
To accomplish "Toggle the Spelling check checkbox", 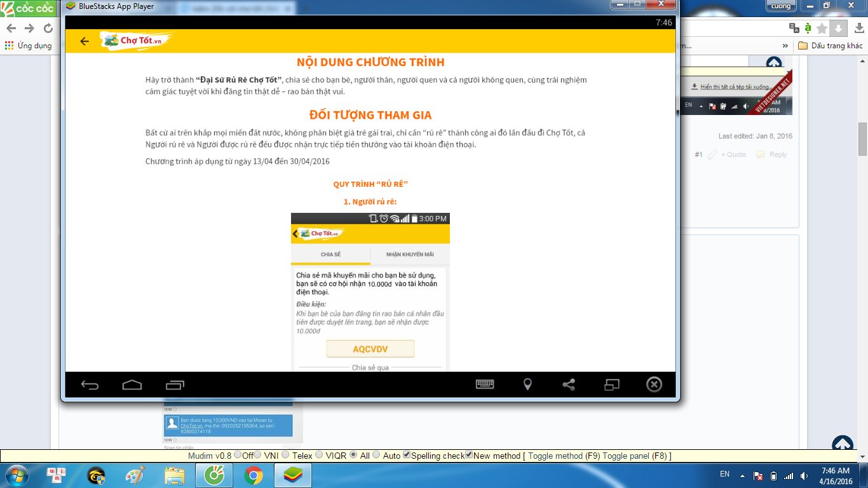I will tap(407, 455).
